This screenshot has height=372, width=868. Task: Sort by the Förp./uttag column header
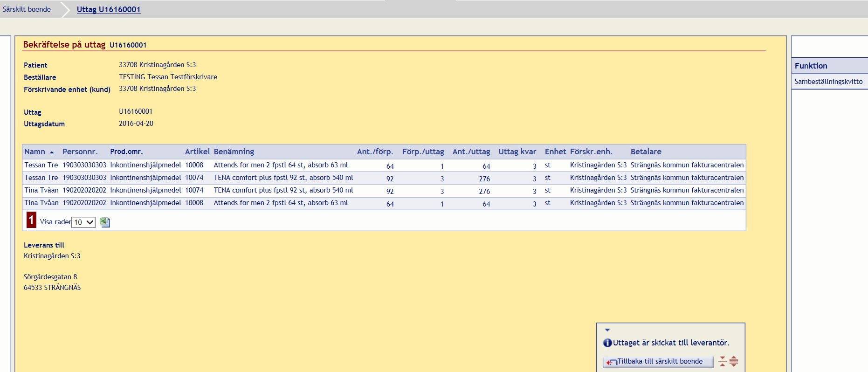coord(423,152)
